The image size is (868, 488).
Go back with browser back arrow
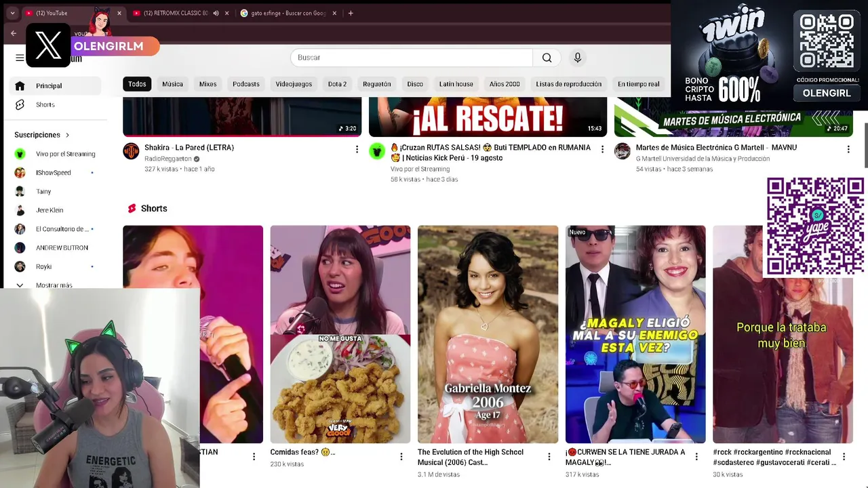(14, 33)
